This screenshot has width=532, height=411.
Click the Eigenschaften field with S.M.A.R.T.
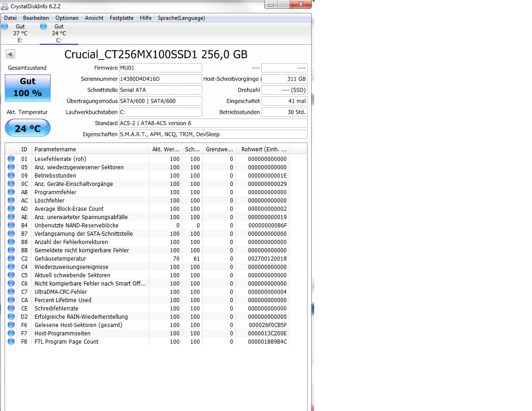(213, 134)
